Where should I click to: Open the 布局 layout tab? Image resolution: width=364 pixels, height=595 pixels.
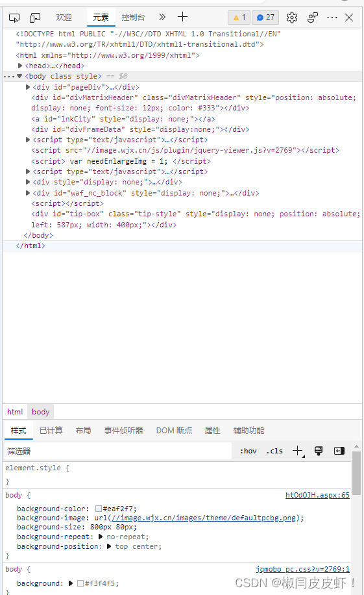(83, 430)
